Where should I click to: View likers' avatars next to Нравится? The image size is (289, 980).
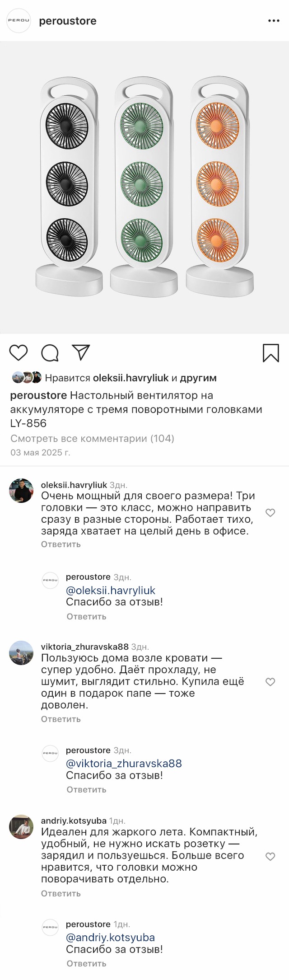point(27,378)
